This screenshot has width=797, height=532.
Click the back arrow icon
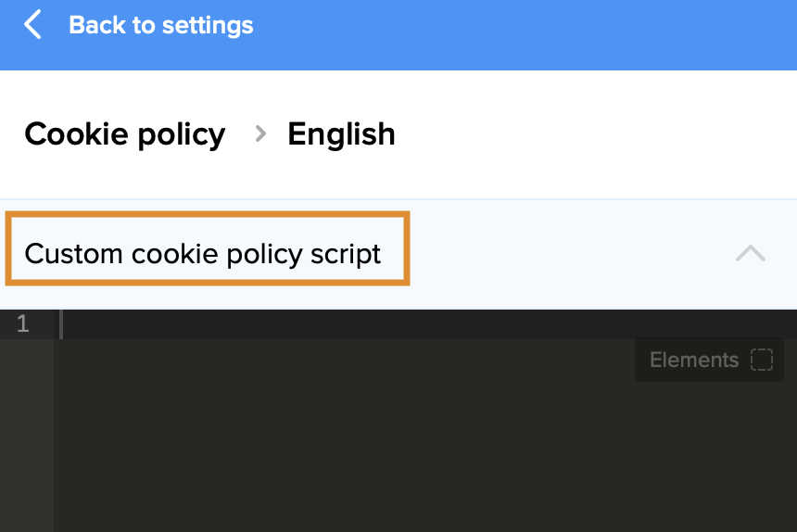coord(33,25)
